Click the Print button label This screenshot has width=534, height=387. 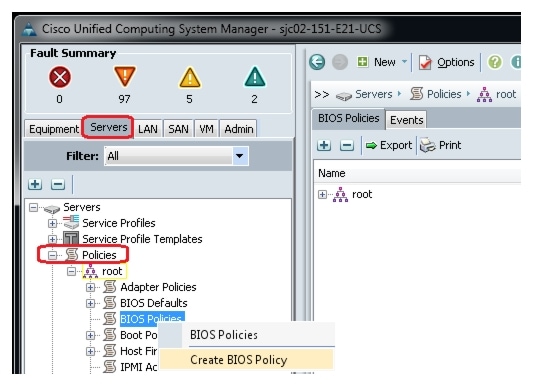(450, 145)
